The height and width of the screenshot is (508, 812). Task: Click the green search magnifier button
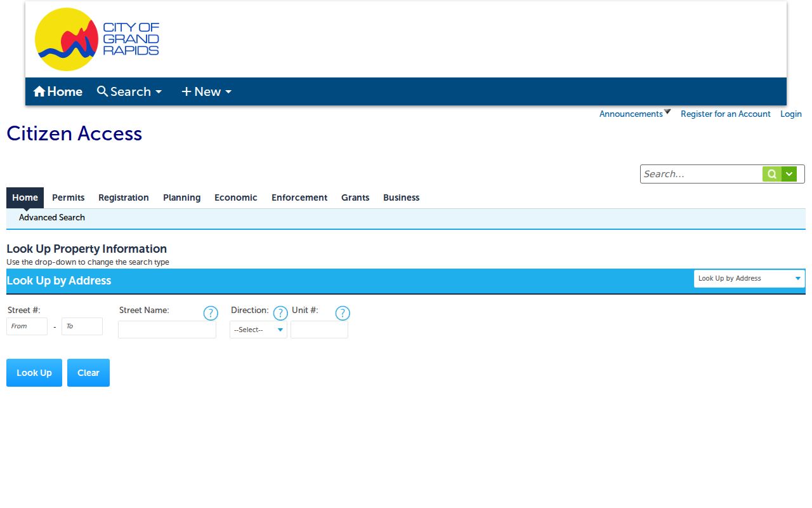771,174
